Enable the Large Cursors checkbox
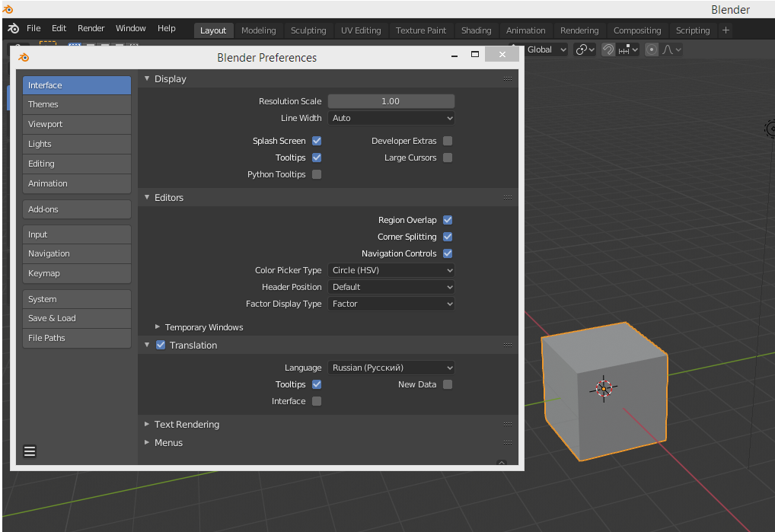The height and width of the screenshot is (532, 775). 448,158
